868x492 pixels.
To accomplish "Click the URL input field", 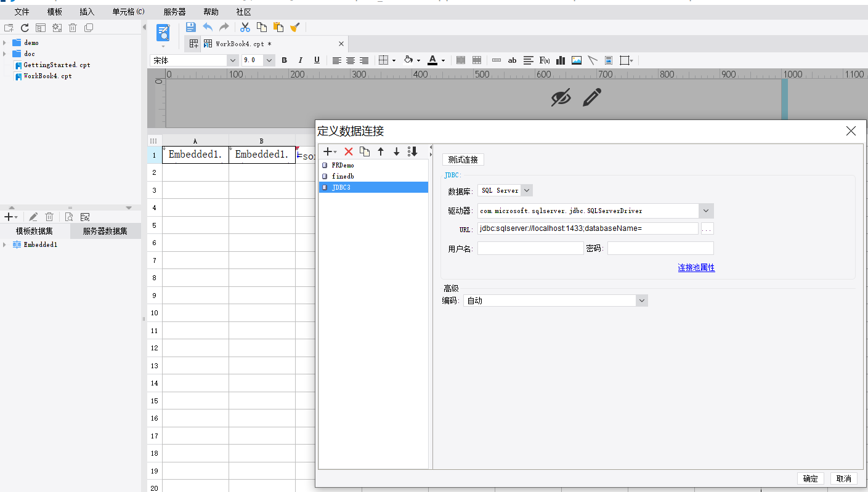I will 588,228.
